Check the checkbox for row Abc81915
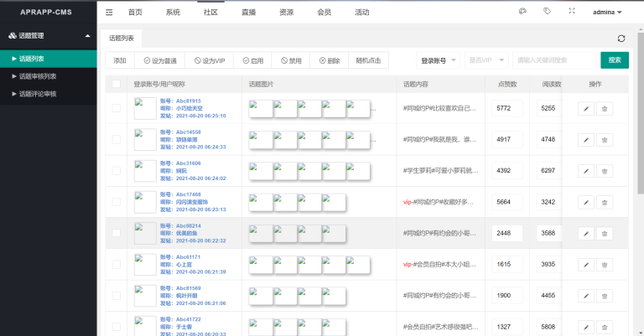Screen dimensions: 644x336 [117, 109]
